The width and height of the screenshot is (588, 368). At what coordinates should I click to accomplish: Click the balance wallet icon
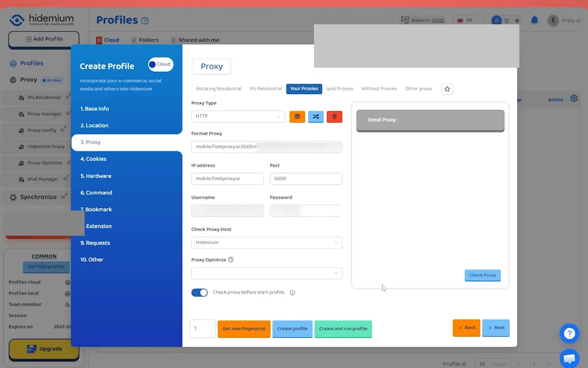point(405,20)
